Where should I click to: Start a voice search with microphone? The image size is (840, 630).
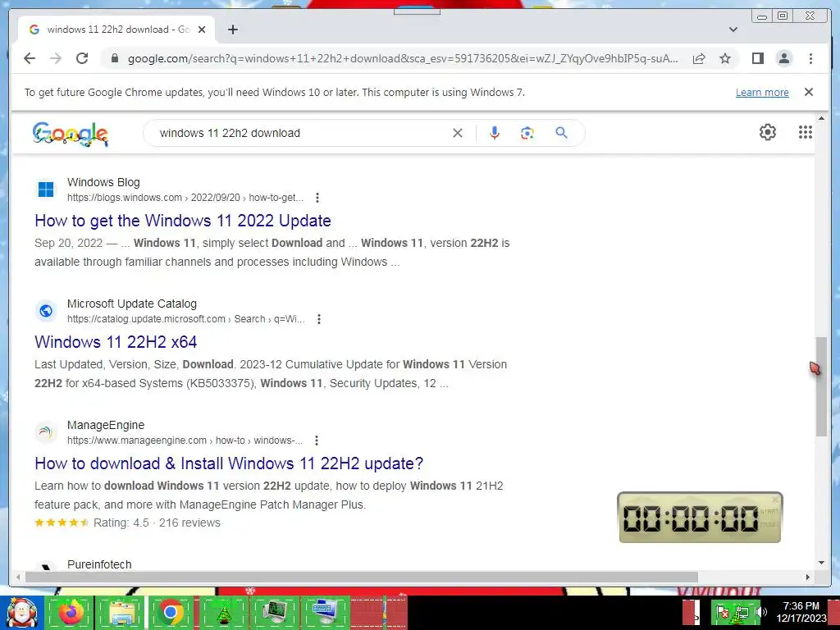495,133
